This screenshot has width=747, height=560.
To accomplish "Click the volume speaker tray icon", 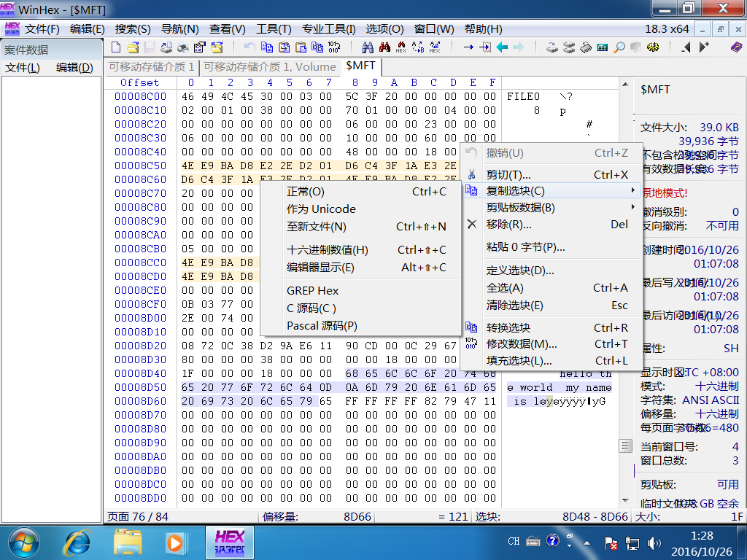I will point(654,542).
